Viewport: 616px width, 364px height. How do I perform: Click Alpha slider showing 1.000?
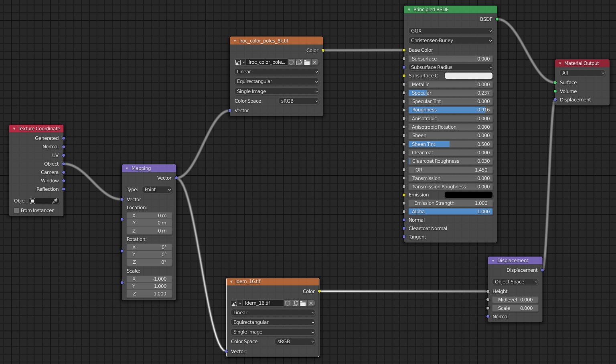450,212
